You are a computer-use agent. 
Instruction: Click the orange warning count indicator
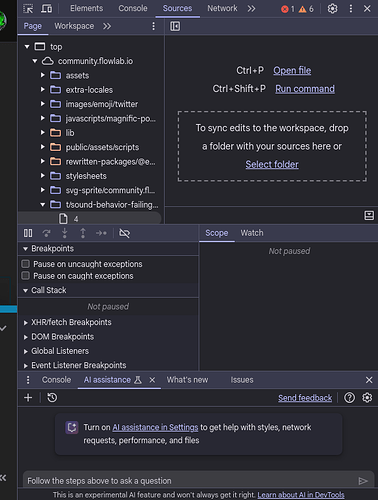[x=306, y=9]
